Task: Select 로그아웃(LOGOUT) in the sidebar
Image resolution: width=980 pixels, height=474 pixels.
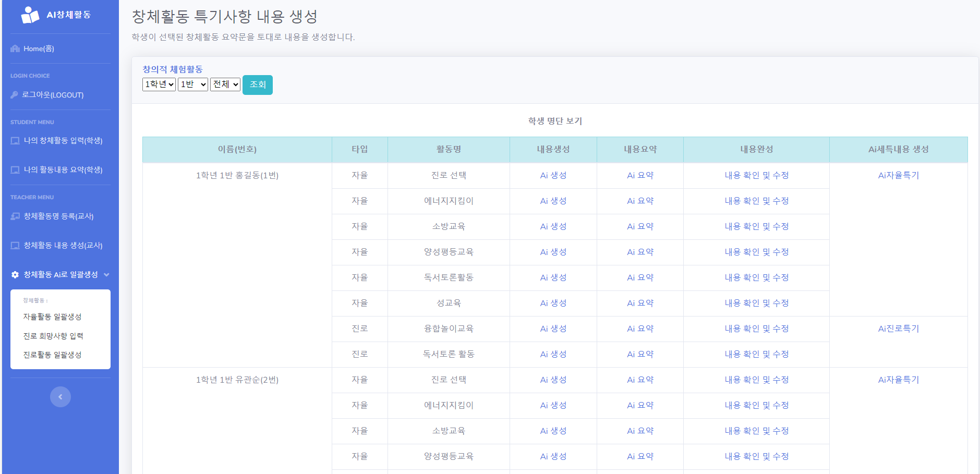Action: (x=53, y=95)
